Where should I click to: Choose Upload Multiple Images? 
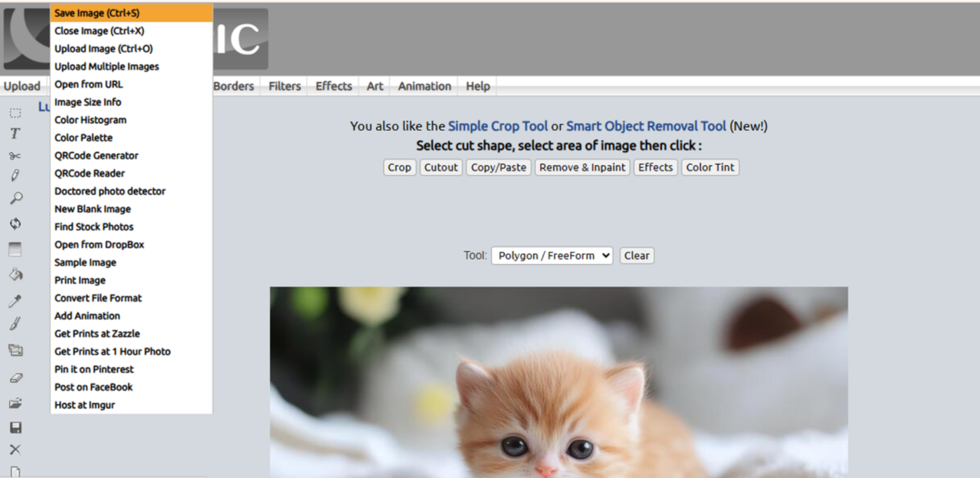(131, 66)
